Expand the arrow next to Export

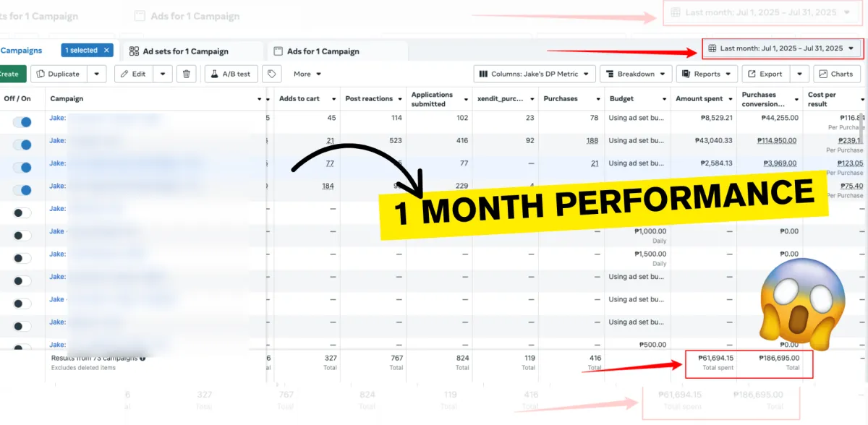(x=800, y=74)
